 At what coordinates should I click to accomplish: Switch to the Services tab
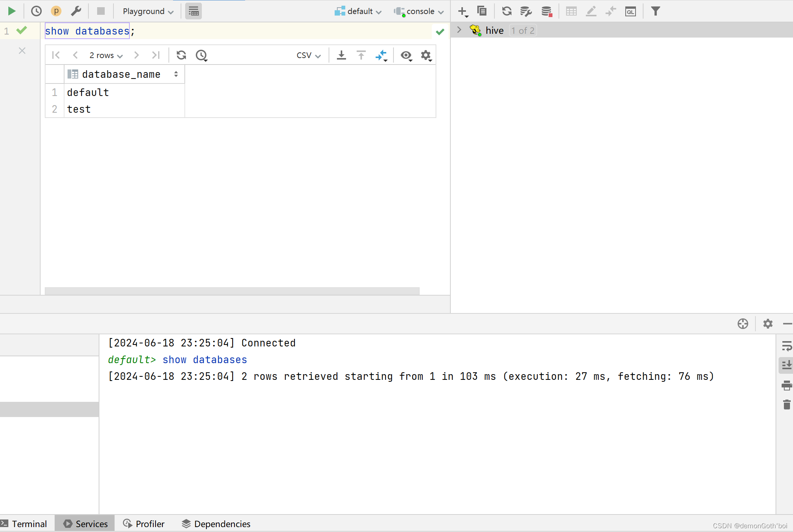pos(92,523)
